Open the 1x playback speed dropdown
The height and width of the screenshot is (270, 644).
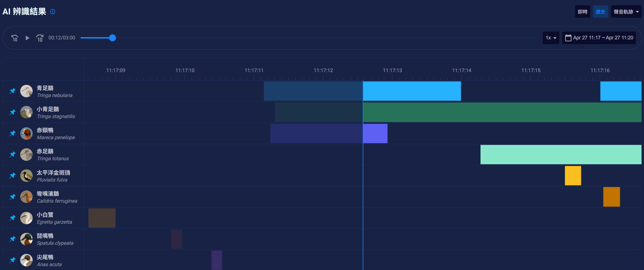coord(551,38)
